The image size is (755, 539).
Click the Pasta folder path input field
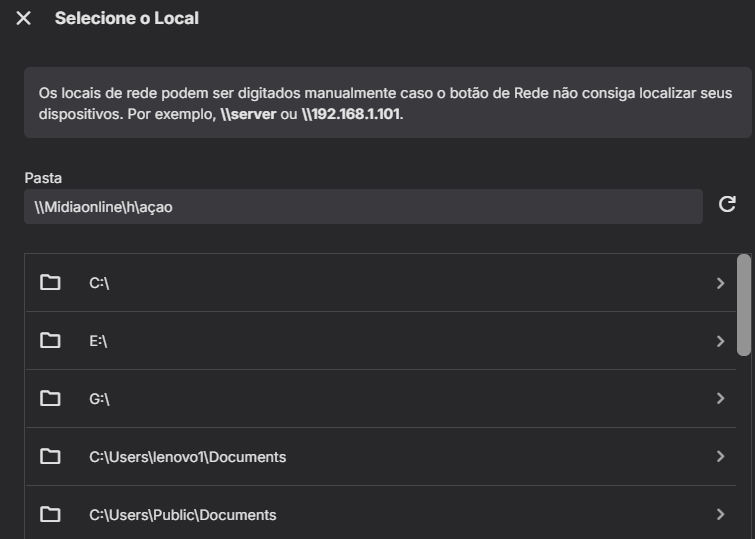(363, 207)
